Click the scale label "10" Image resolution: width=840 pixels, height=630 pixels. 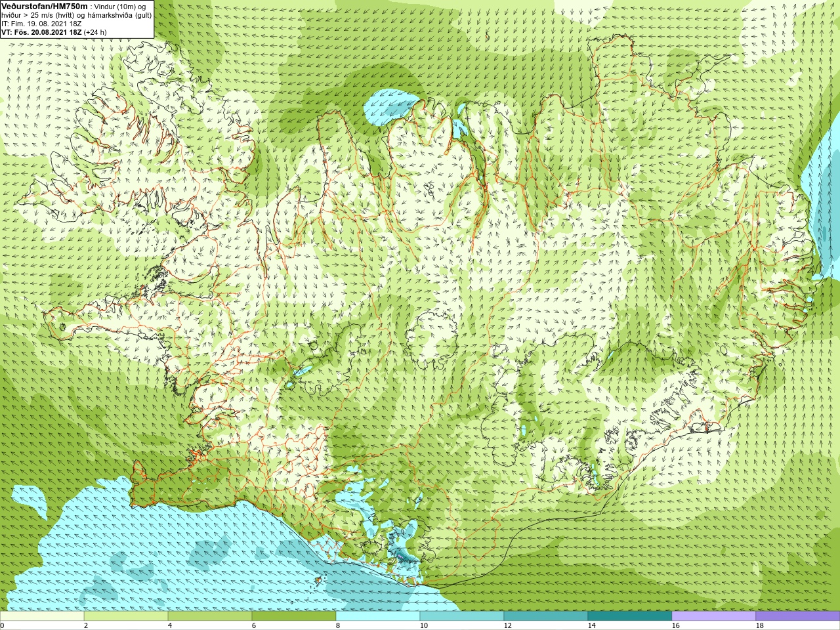tap(423, 625)
